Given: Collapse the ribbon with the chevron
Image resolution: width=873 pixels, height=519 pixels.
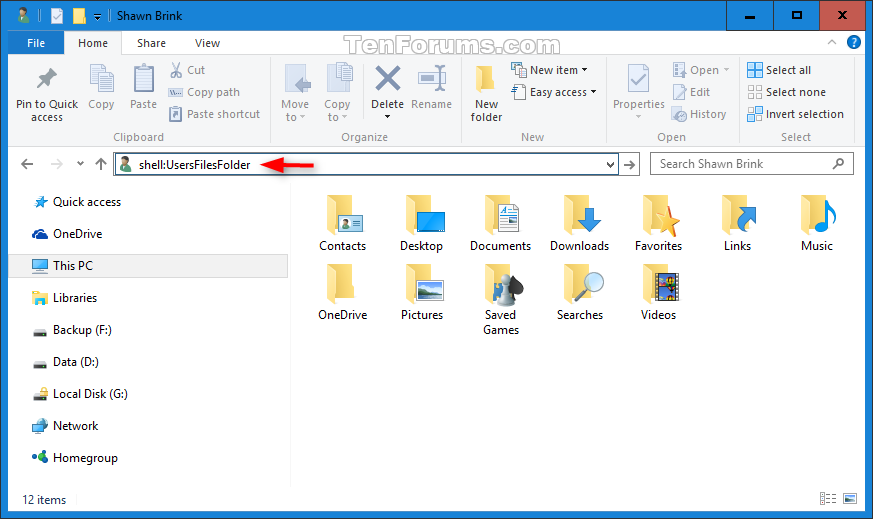Looking at the screenshot, I should [832, 42].
